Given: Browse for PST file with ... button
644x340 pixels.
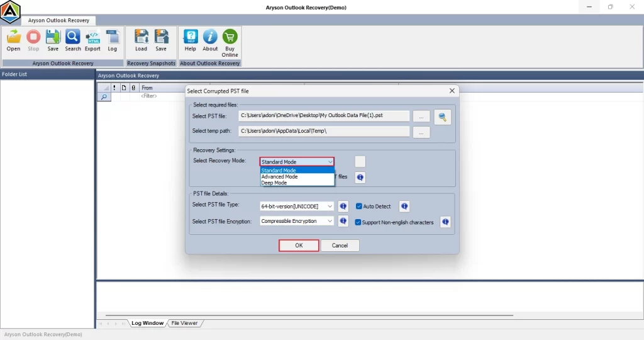Looking at the screenshot, I should (x=421, y=116).
